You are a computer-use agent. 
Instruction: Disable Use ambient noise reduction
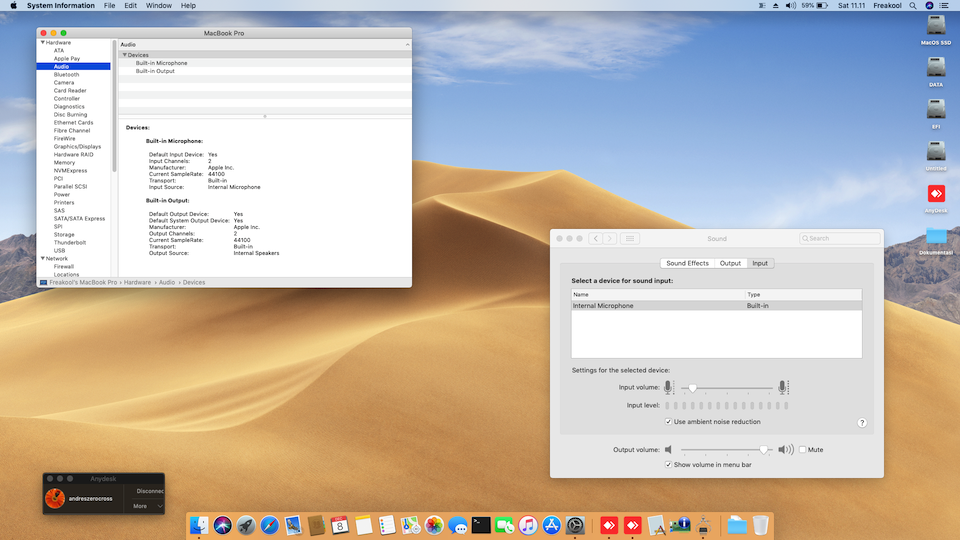669,422
